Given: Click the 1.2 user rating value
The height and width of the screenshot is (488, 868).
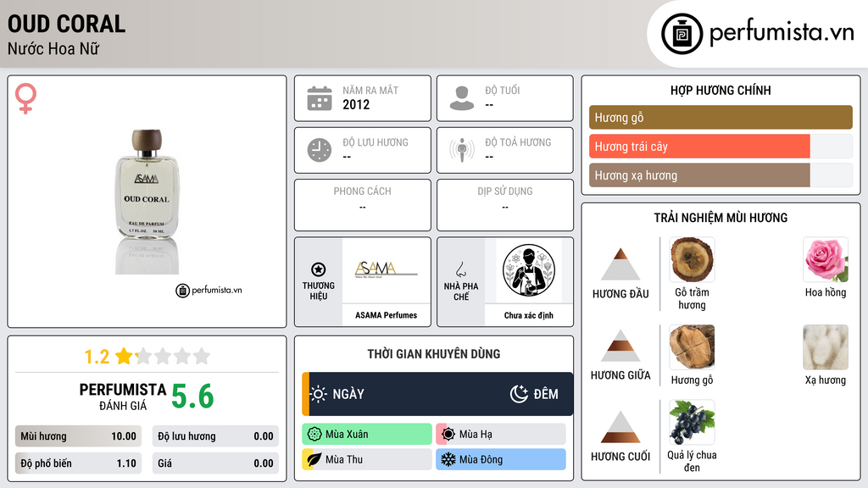Looking at the screenshot, I should pos(97,357).
